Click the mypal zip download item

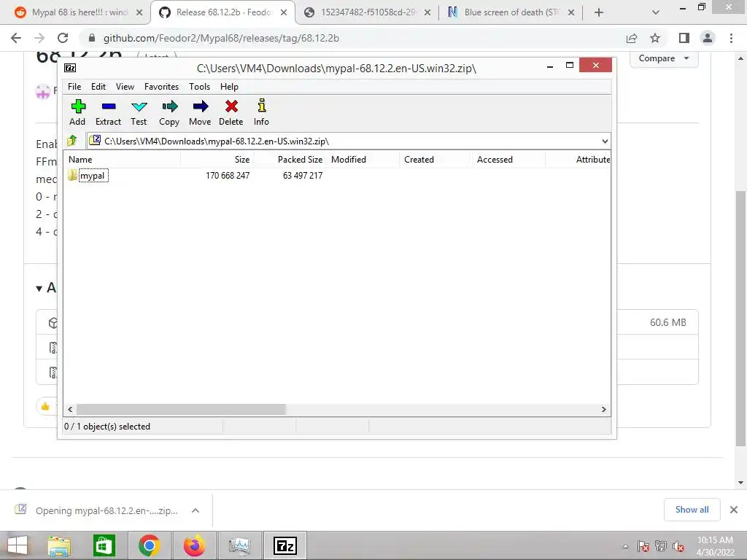click(98, 510)
